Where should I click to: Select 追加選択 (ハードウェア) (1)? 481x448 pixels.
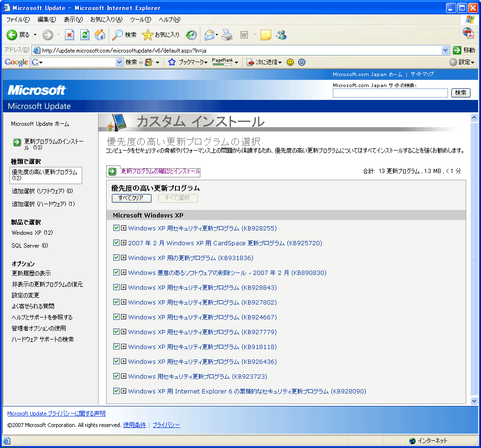43,204
